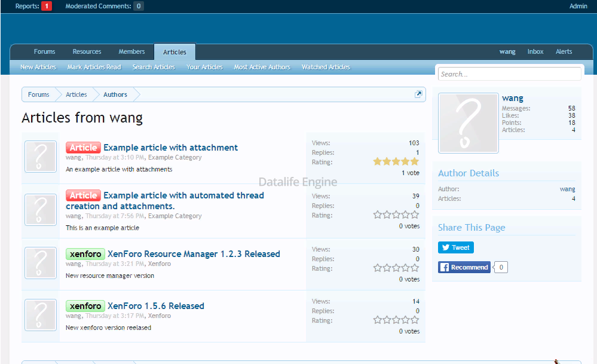This screenshot has width=597, height=364.
Task: Open the Members tab
Action: [131, 51]
